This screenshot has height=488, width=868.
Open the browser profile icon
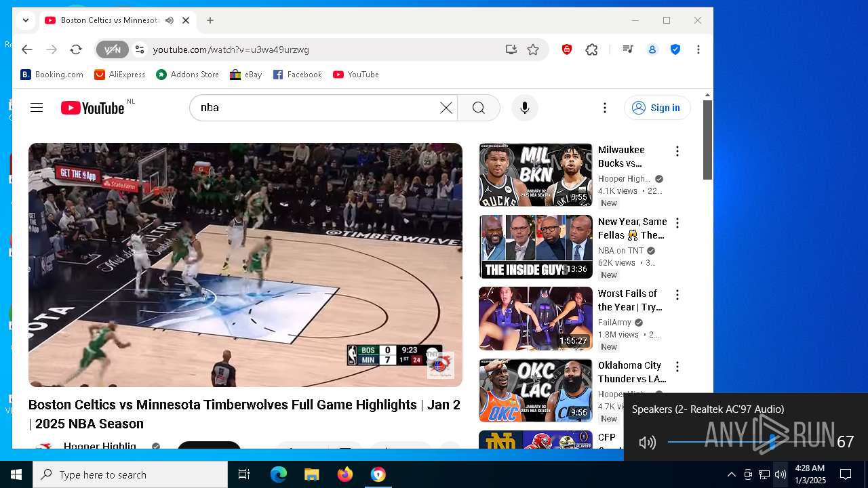click(x=652, y=49)
